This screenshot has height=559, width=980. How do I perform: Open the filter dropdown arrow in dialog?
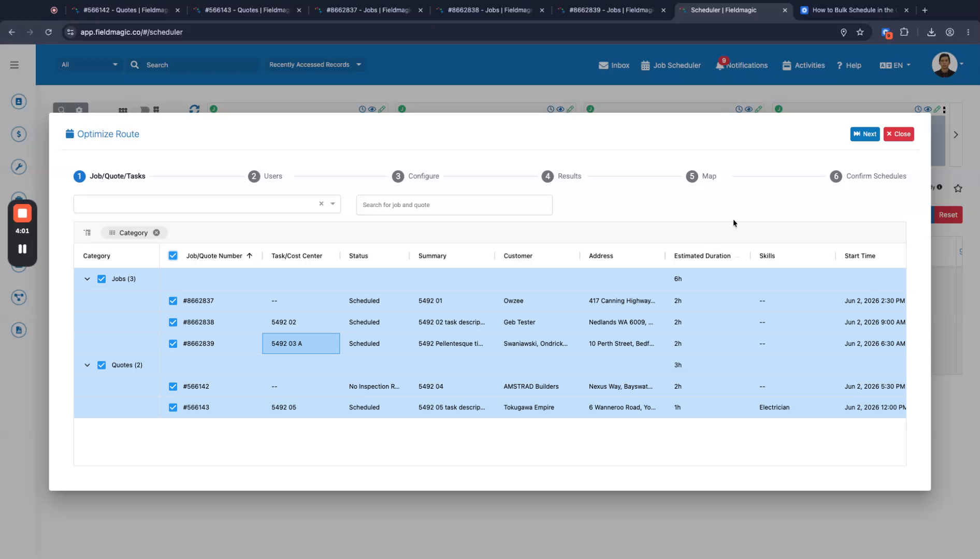333,204
